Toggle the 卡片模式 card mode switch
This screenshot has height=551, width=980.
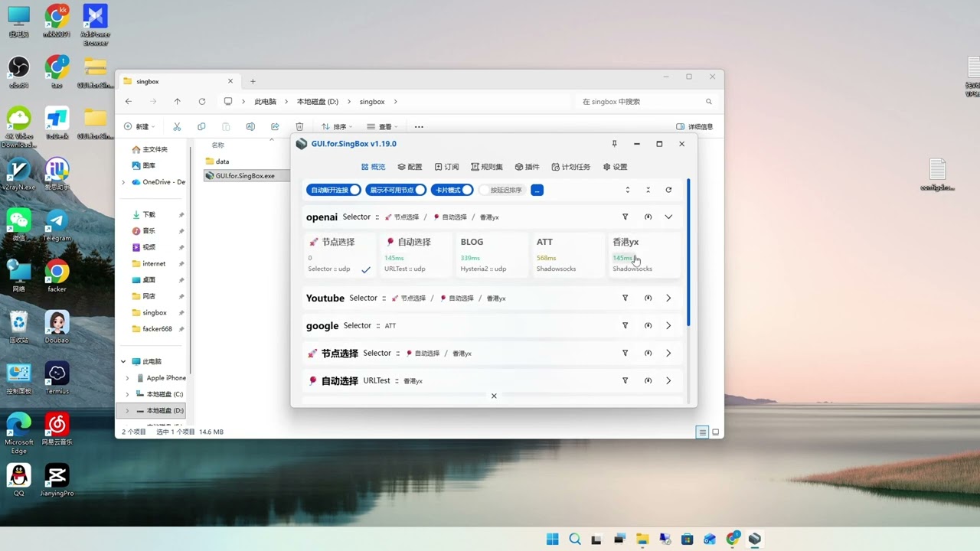[452, 190]
